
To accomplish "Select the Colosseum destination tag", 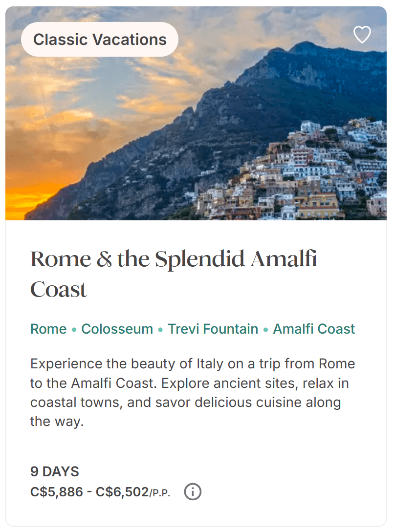I will coord(117,329).
